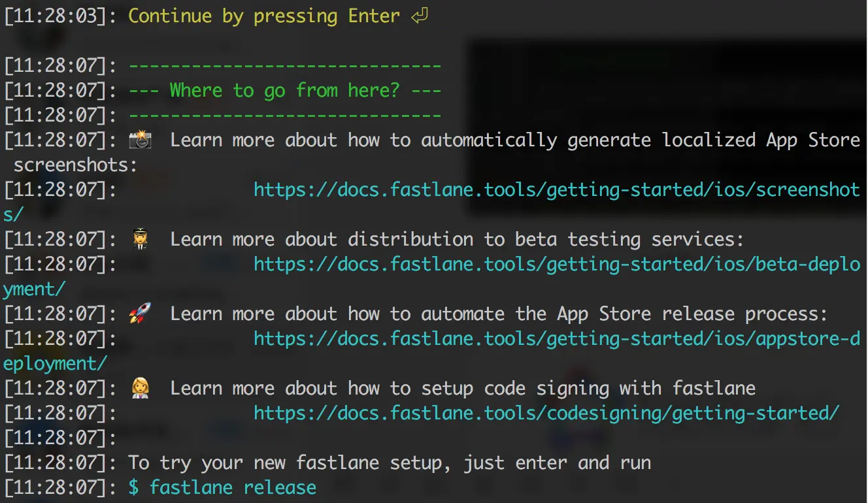868x503 pixels.
Task: Follow the appstore-deployment docs link
Action: (x=556, y=338)
